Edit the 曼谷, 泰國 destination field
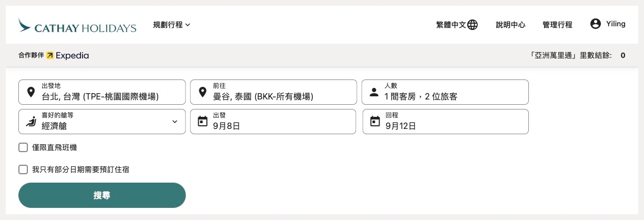The height and width of the screenshot is (220, 644). pyautogui.click(x=273, y=92)
